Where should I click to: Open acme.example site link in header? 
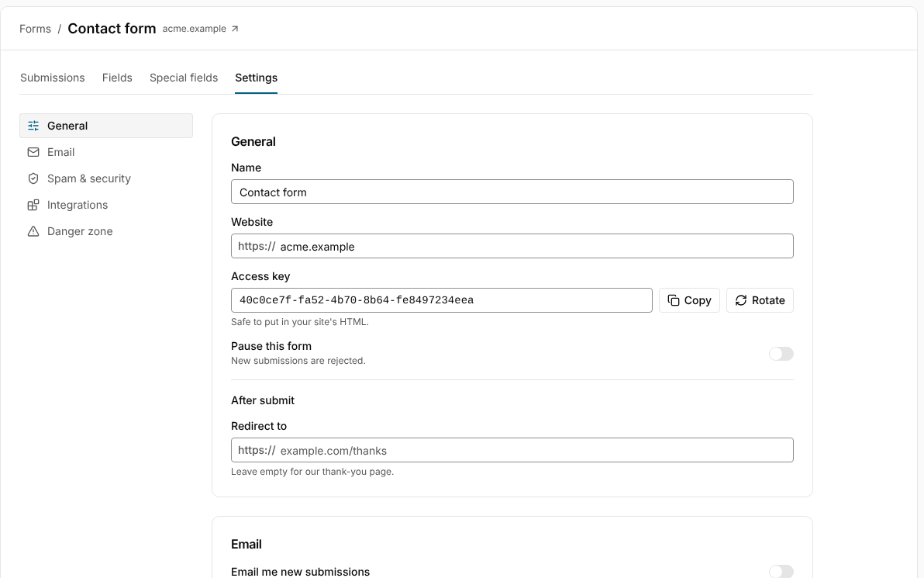(200, 29)
